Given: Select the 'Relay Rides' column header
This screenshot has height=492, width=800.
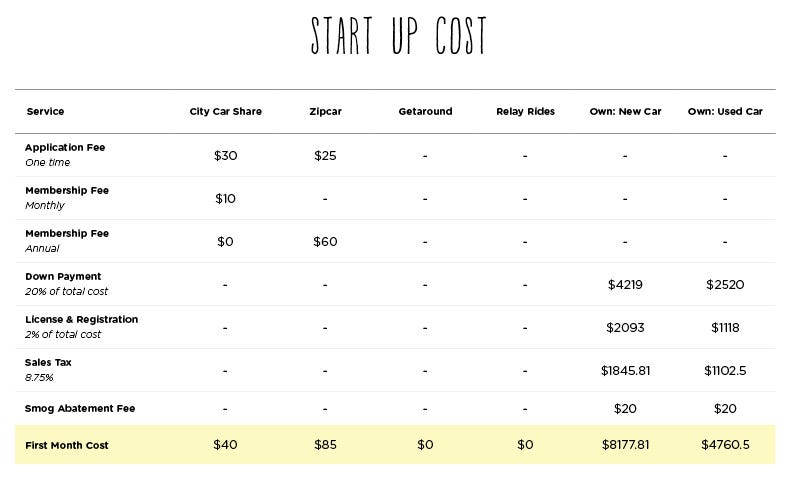Looking at the screenshot, I should 526,111.
